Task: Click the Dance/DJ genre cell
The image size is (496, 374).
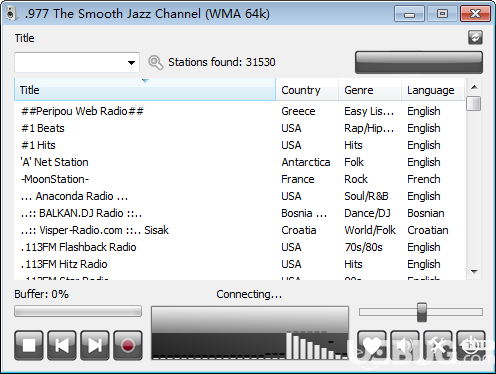Action: (x=367, y=213)
